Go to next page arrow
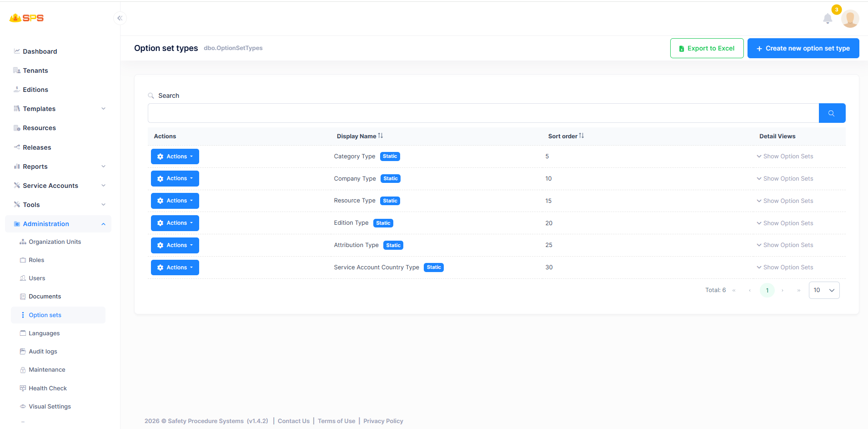The width and height of the screenshot is (868, 429). pyautogui.click(x=783, y=290)
